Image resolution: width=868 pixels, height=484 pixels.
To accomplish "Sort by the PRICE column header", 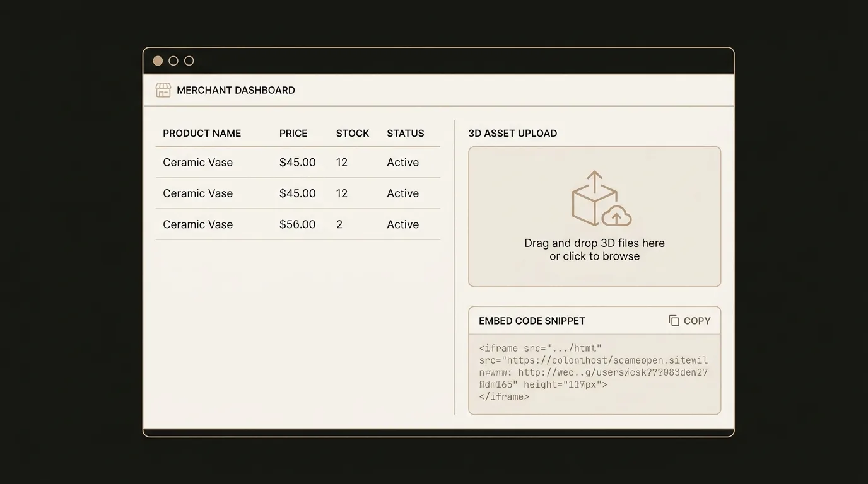I will pyautogui.click(x=293, y=134).
